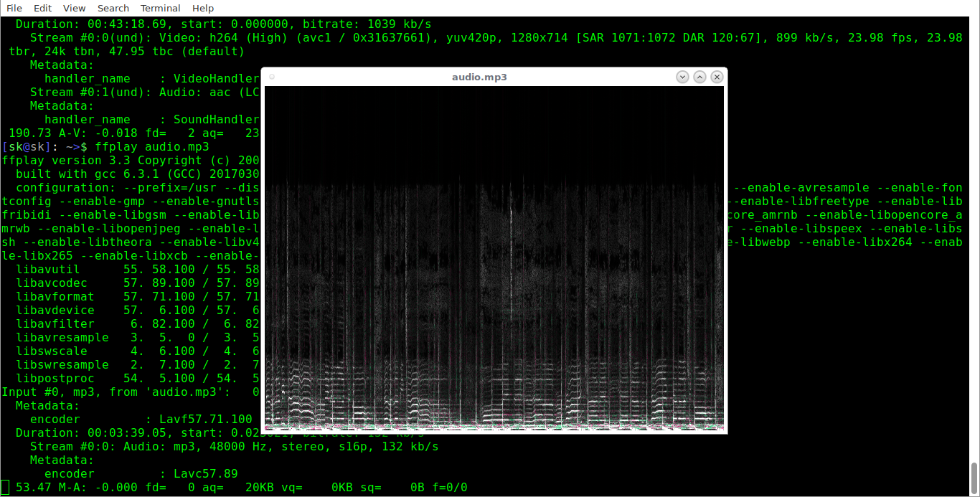The width and height of the screenshot is (980, 497).
Task: Click the '53.47 M-A' status line
Action: (242, 487)
